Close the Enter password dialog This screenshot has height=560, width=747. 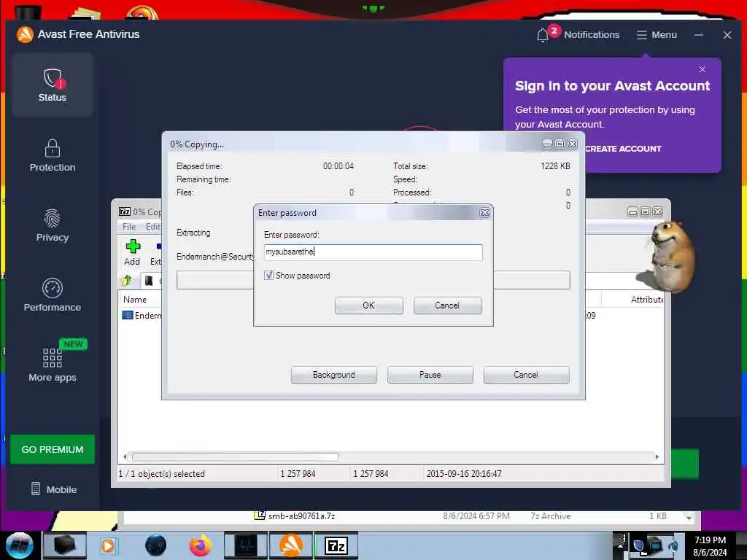pos(484,212)
